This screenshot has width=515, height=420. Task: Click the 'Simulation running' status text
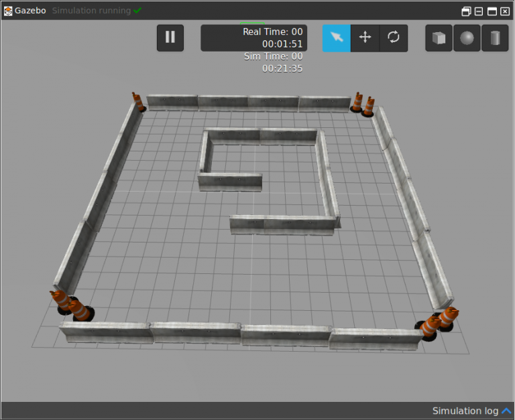[91, 11]
